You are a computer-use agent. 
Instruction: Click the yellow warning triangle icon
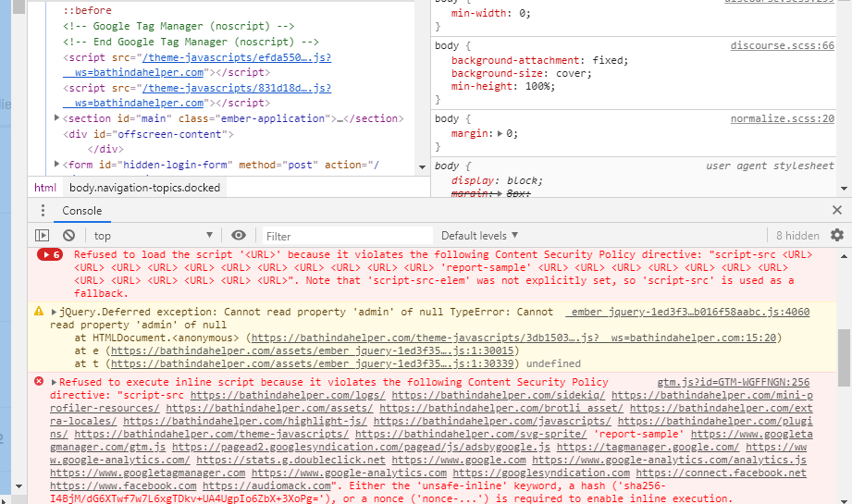pyautogui.click(x=39, y=312)
